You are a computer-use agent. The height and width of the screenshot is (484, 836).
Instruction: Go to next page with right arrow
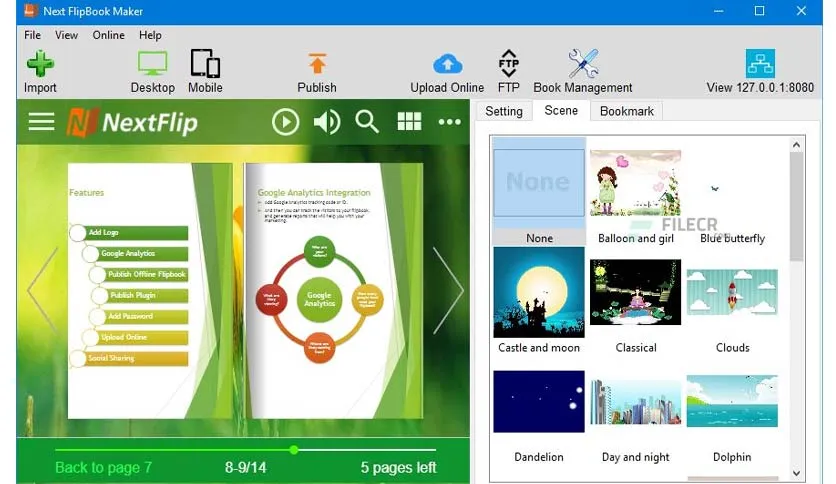(x=448, y=291)
